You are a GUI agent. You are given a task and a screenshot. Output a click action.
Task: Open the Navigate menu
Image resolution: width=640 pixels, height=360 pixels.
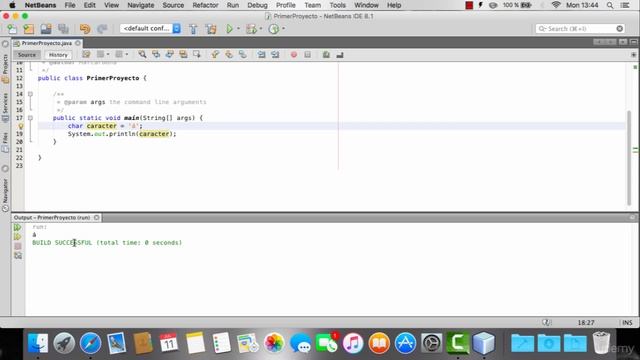(x=140, y=5)
